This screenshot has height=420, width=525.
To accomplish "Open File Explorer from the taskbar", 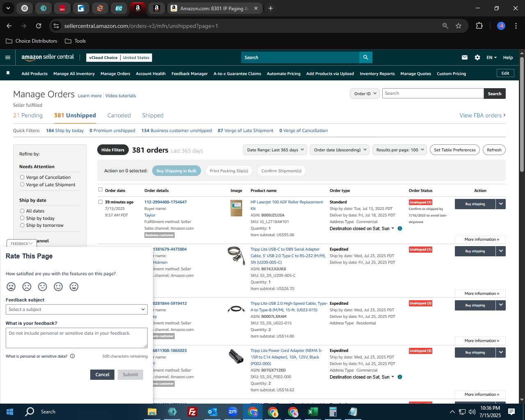I will [152, 412].
